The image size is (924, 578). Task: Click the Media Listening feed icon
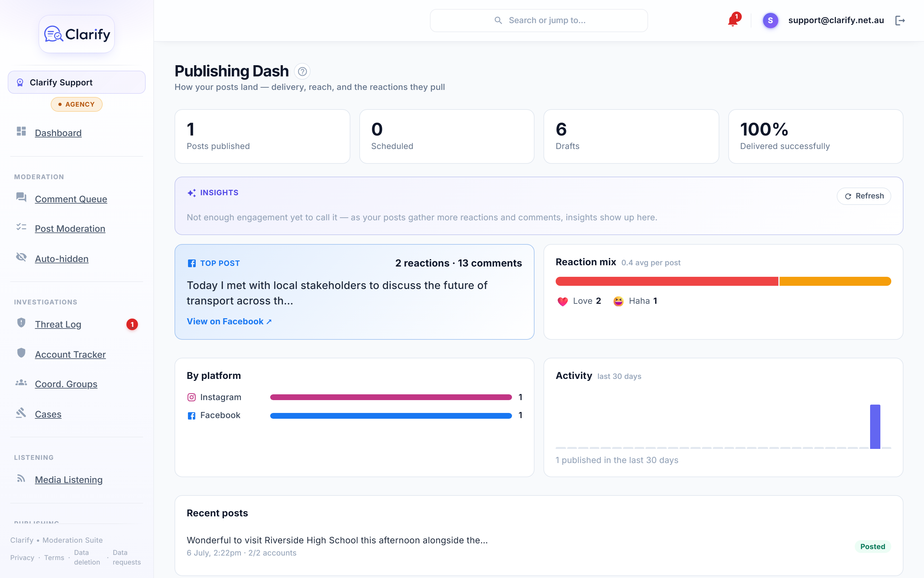pyautogui.click(x=21, y=478)
